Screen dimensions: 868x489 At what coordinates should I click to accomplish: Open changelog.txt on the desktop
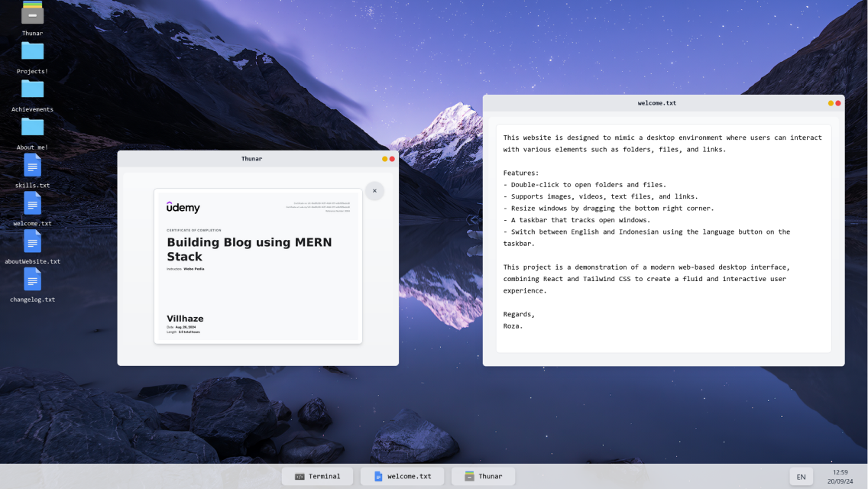pos(31,280)
